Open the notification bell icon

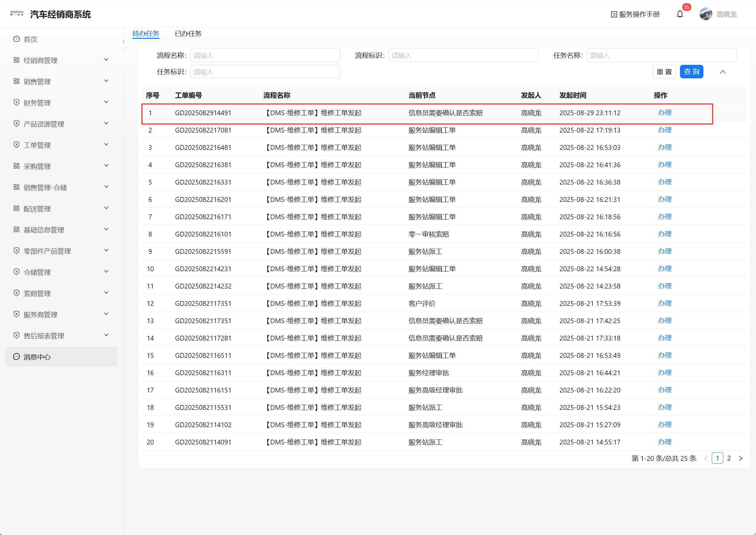pyautogui.click(x=680, y=14)
